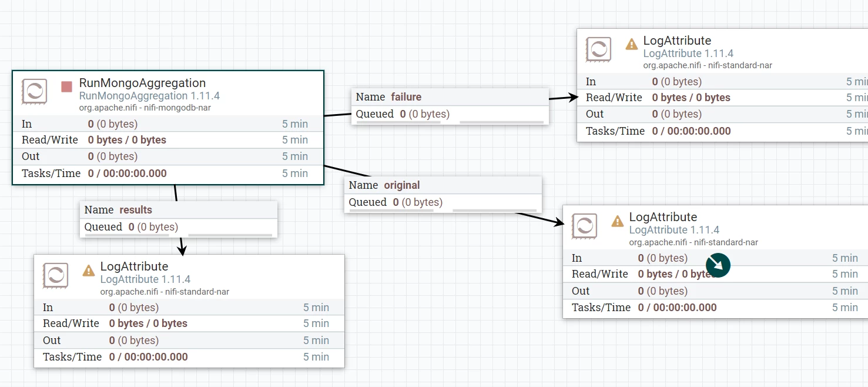
Task: Click the Read/Write row of RunMongoAggregation
Action: (x=168, y=140)
